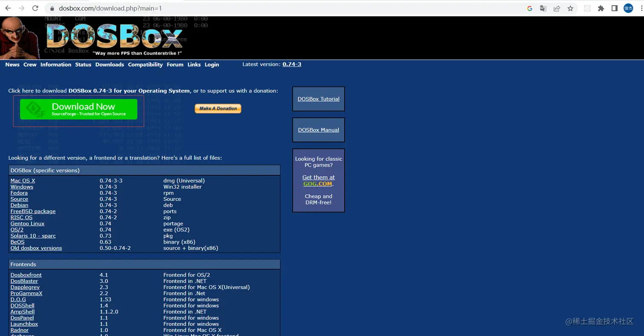644x336 pixels.
Task: Open the Dapplegrey frontend link
Action: point(26,287)
